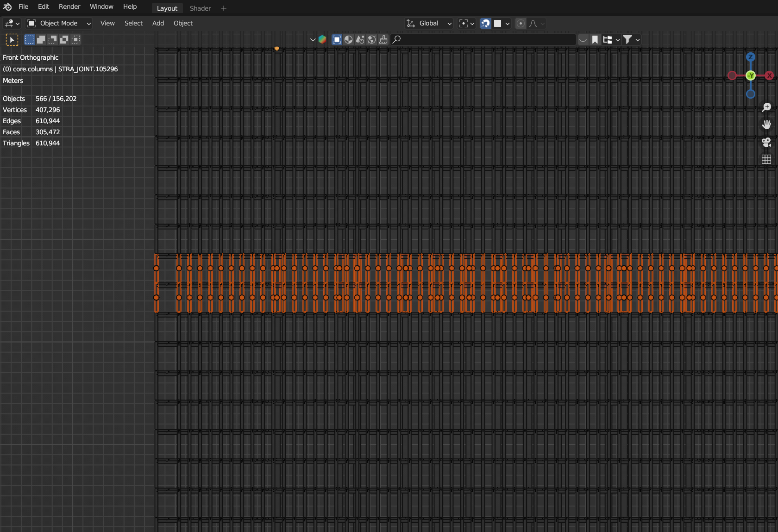Image resolution: width=778 pixels, height=532 pixels.
Task: Open the Object Mode dropdown
Action: tap(58, 23)
